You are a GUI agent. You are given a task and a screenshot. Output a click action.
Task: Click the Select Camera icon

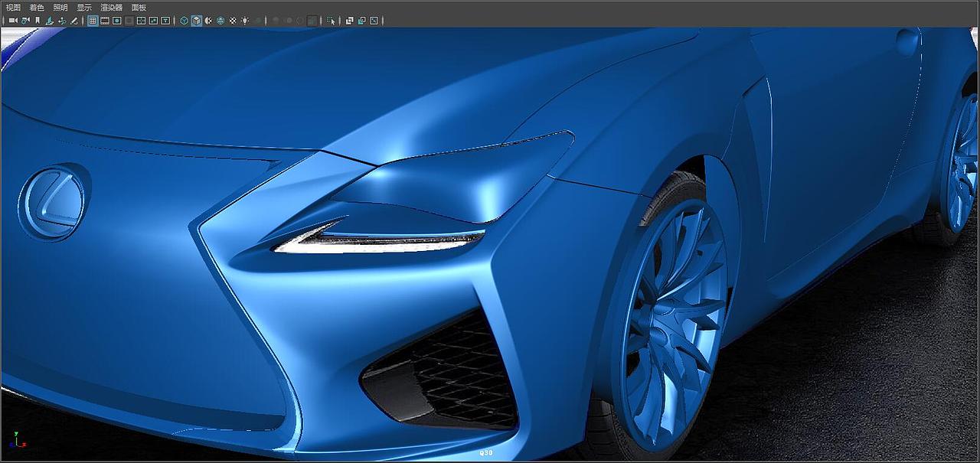[12, 21]
